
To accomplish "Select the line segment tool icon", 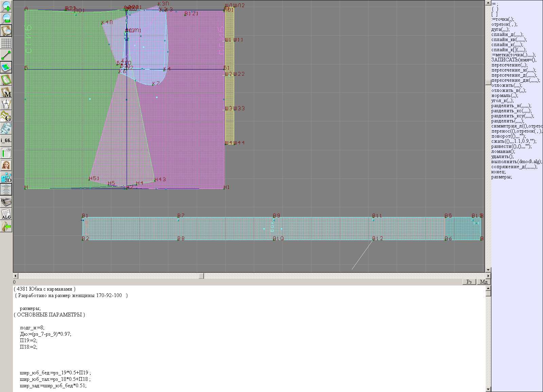I will pos(6,55).
